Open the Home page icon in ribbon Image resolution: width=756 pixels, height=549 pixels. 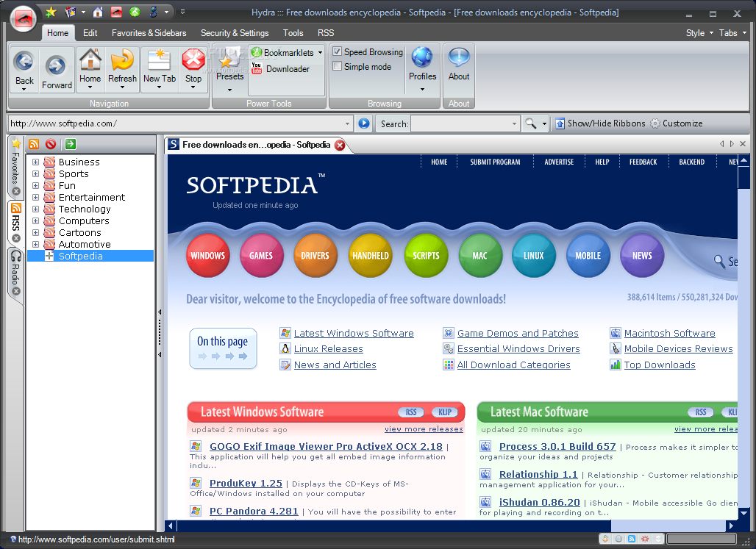[90, 60]
